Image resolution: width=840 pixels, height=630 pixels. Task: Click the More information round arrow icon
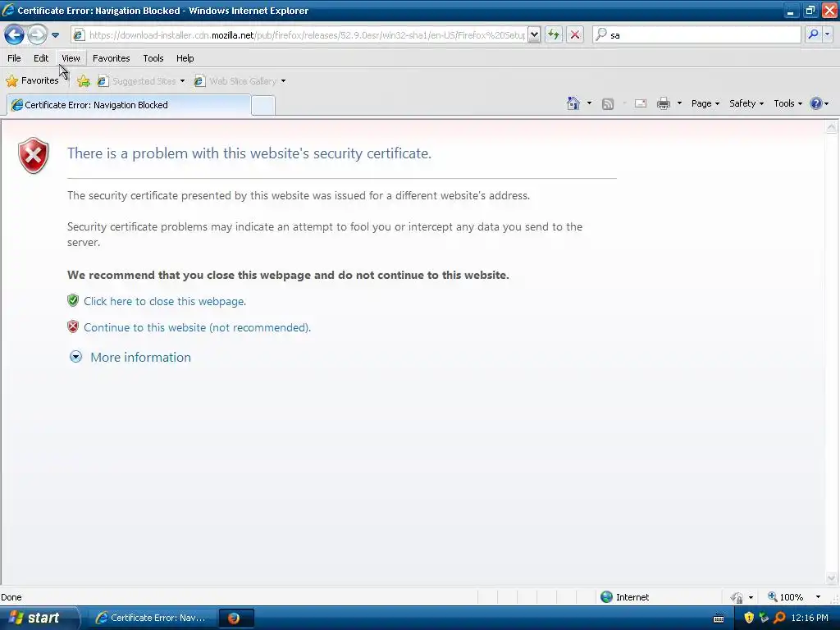click(76, 357)
